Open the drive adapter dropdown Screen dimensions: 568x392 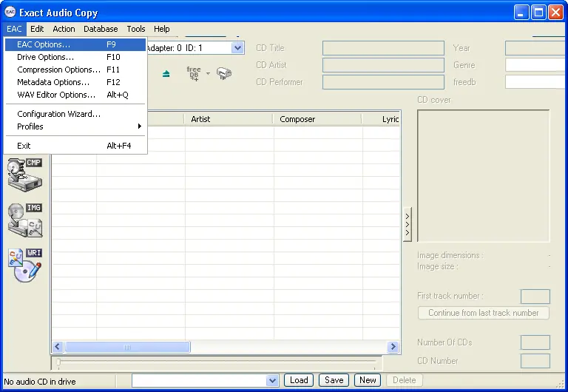point(237,48)
